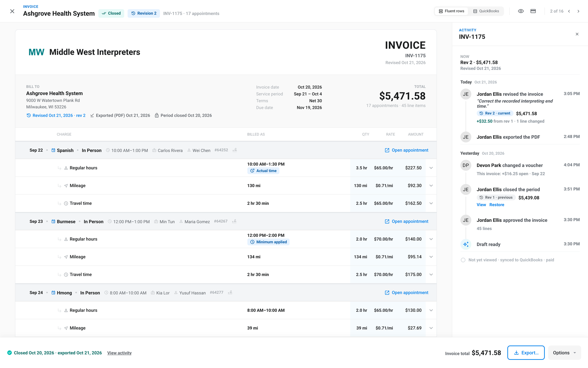The height and width of the screenshot is (368, 588).
Task: Open the Sep 22 Spanish appointment
Action: click(406, 150)
